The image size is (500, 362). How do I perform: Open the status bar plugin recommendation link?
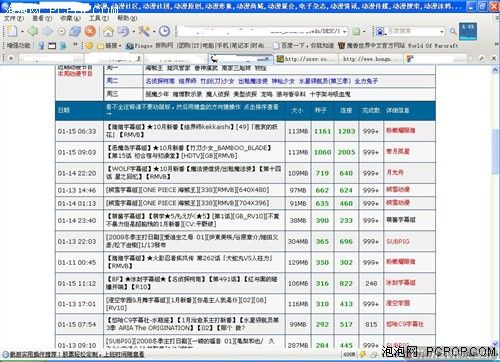coord(77,354)
